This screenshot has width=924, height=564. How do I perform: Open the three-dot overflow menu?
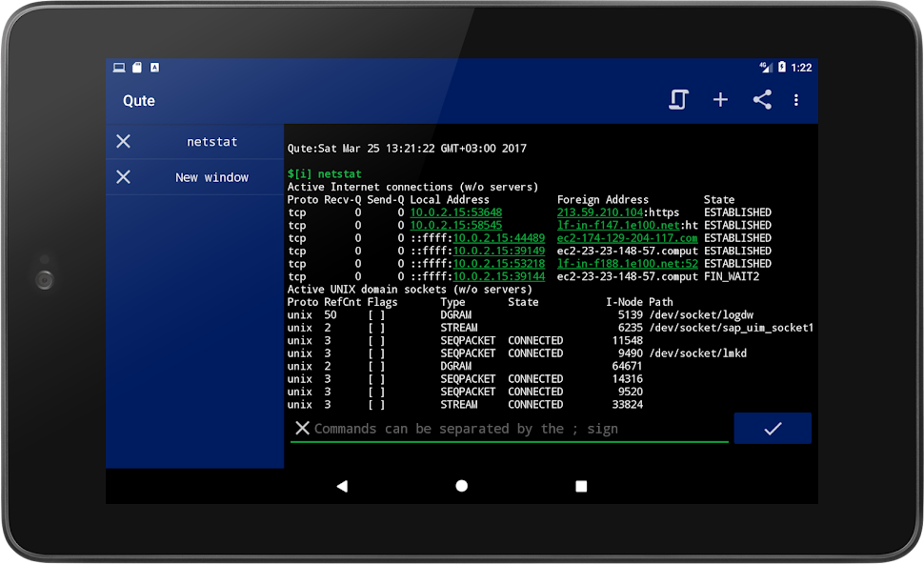(x=796, y=100)
